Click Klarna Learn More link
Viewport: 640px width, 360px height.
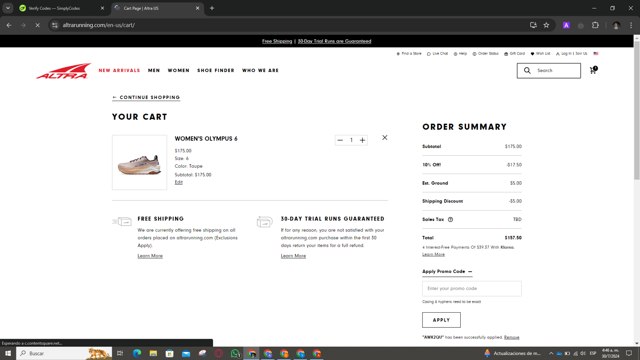pyautogui.click(x=433, y=254)
